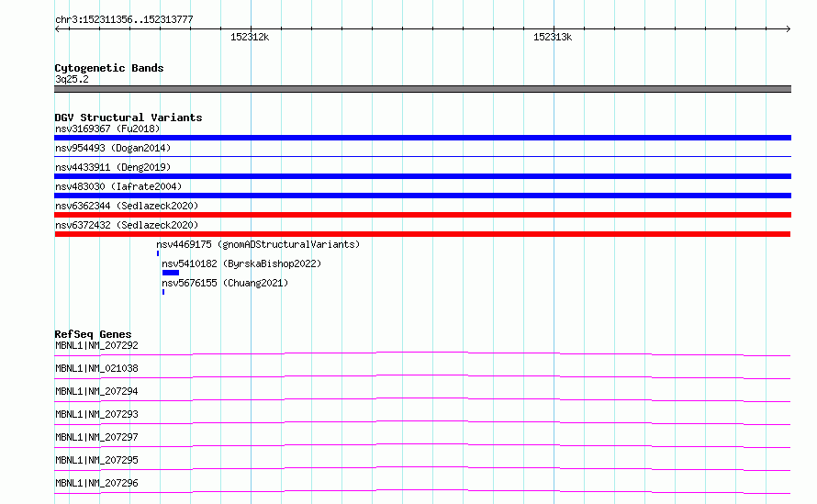Click the 152313k ruler tick label
This screenshot has height=504, width=817.
pyautogui.click(x=553, y=37)
